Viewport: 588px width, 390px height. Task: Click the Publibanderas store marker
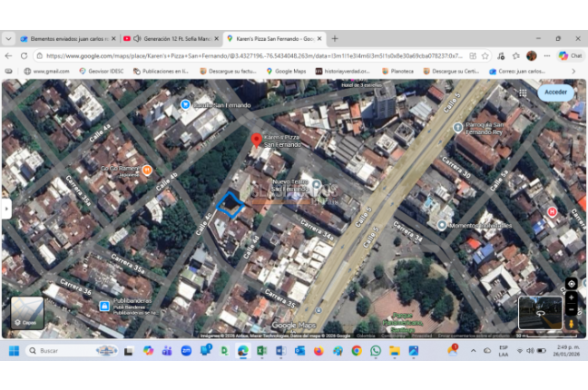104,306
